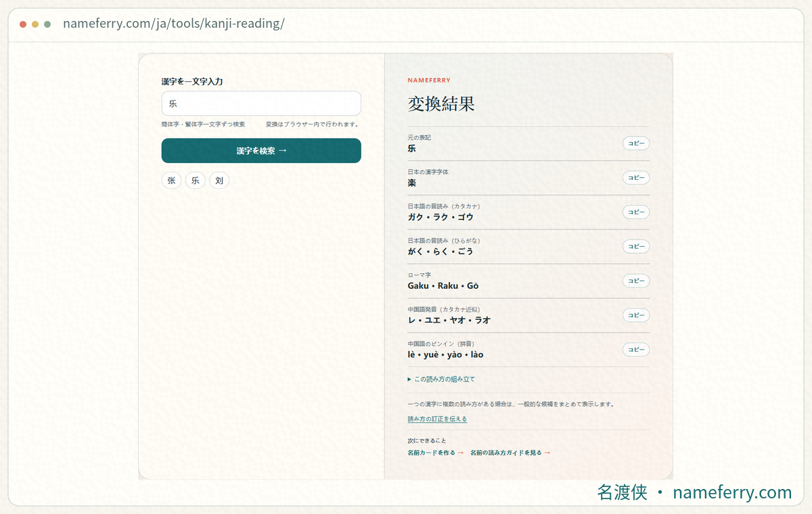Copy the 中国語発音 katakana approximation

636,315
